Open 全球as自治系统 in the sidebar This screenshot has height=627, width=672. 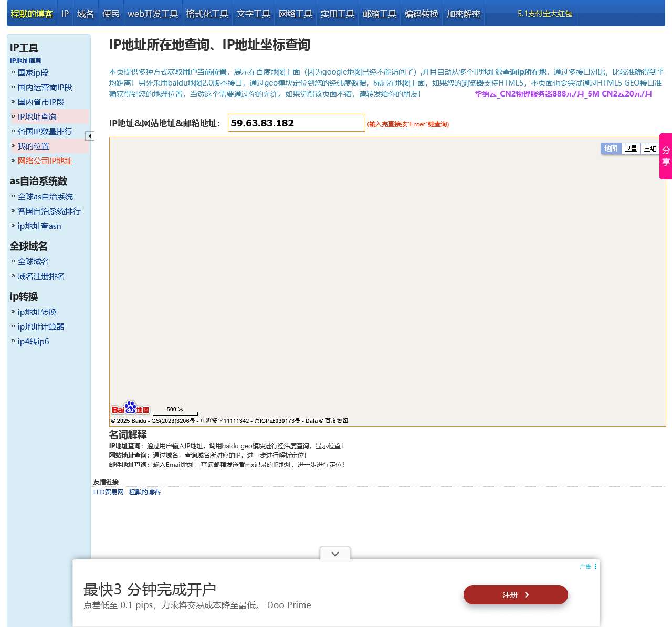(45, 196)
